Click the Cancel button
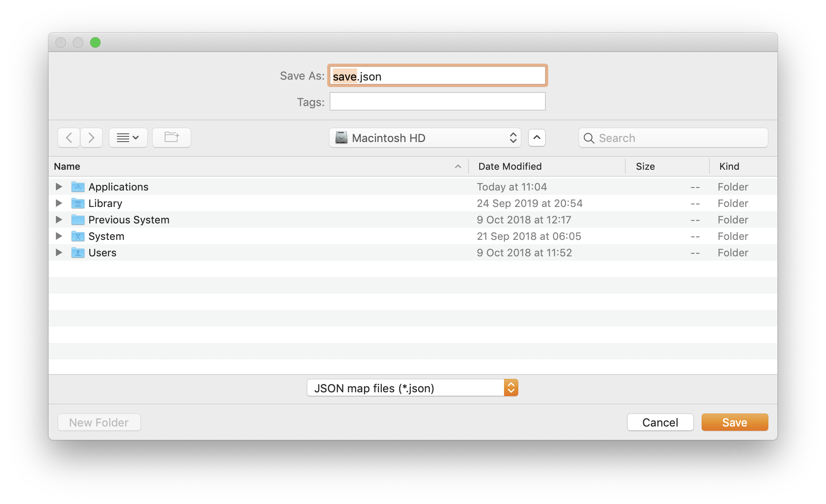 coord(660,422)
